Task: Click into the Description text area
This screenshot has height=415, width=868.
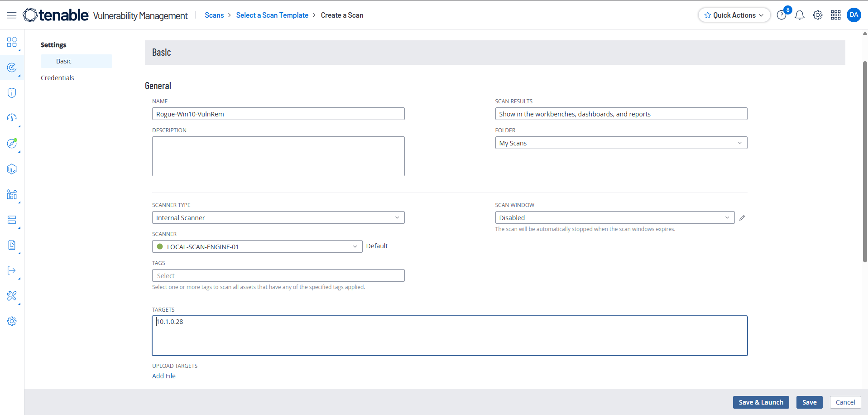Action: coord(278,156)
